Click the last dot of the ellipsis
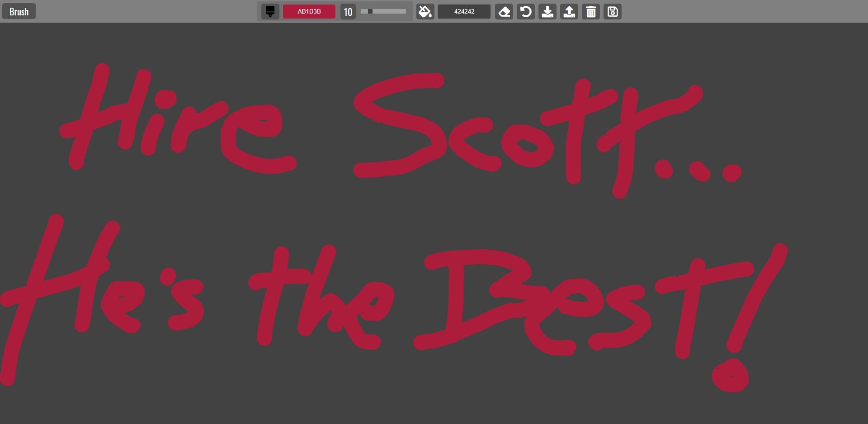The width and height of the screenshot is (868, 424). (731, 172)
